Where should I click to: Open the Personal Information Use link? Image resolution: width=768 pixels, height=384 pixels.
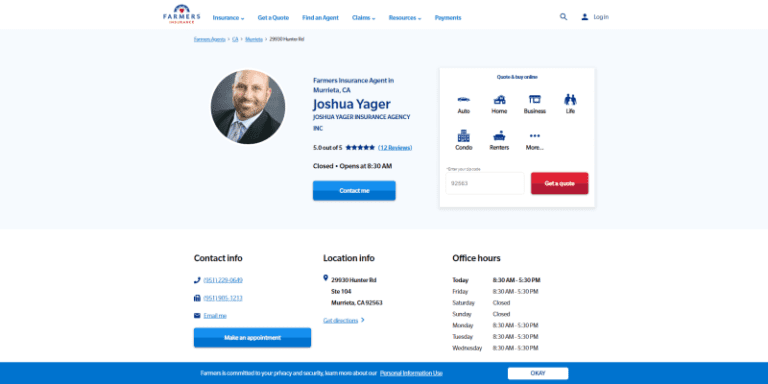click(x=411, y=373)
